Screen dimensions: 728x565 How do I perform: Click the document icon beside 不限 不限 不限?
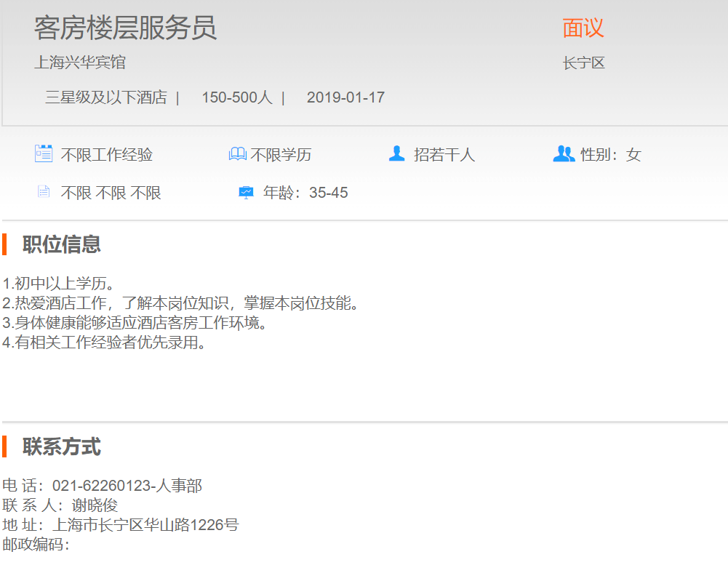pyautogui.click(x=44, y=192)
